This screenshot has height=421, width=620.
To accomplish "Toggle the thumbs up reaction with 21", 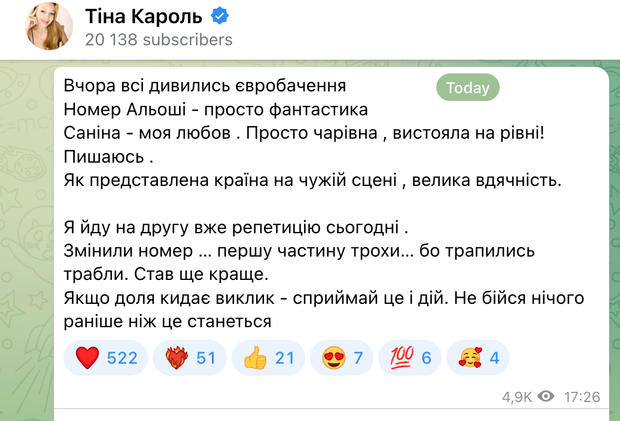I will [266, 358].
